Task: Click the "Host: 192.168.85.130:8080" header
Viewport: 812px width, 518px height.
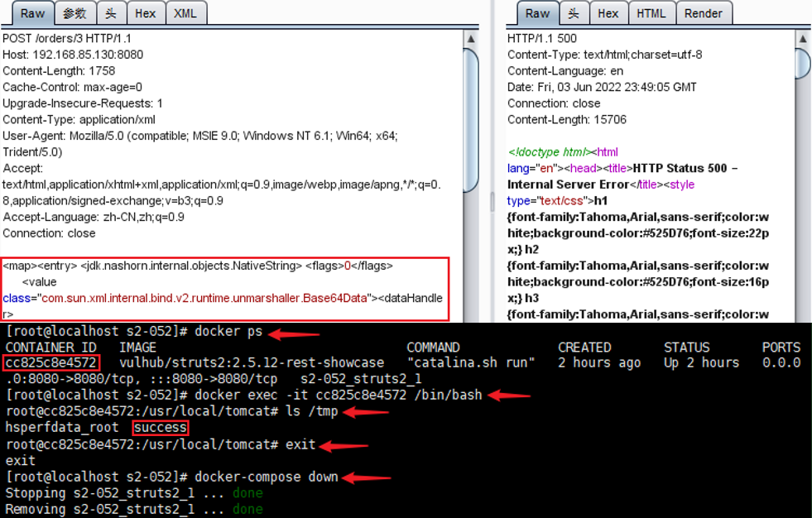Action: [73, 55]
